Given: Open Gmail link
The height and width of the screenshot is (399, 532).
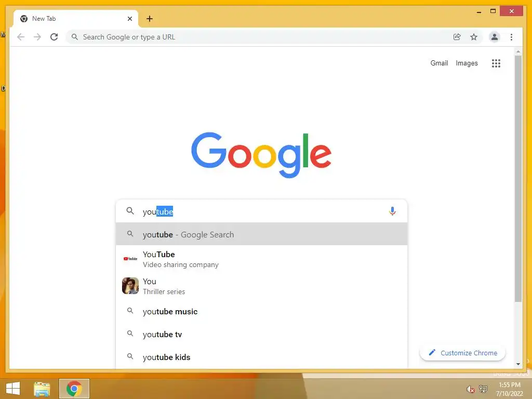Looking at the screenshot, I should coord(439,63).
